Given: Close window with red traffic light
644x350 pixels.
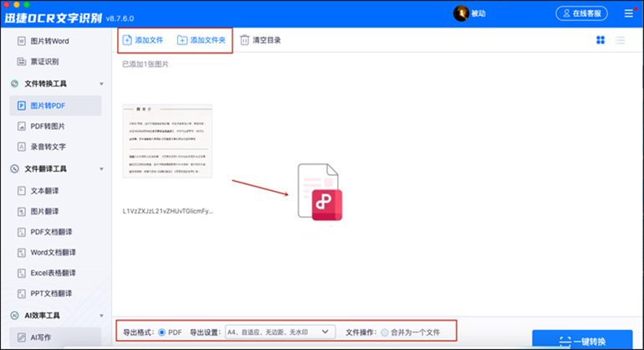Looking at the screenshot, I should pos(7,4).
